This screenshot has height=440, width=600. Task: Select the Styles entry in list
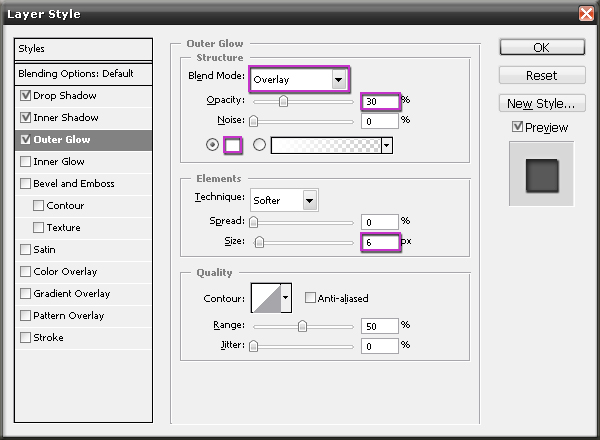(83, 49)
